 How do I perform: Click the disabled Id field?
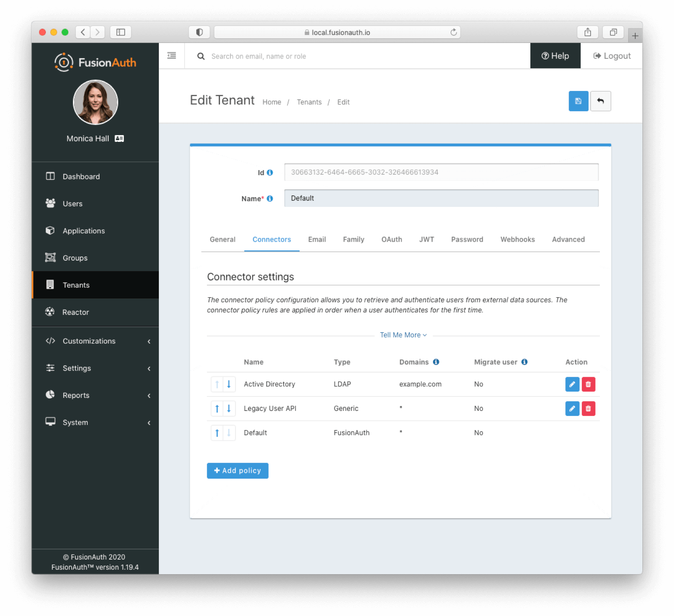[x=441, y=172]
